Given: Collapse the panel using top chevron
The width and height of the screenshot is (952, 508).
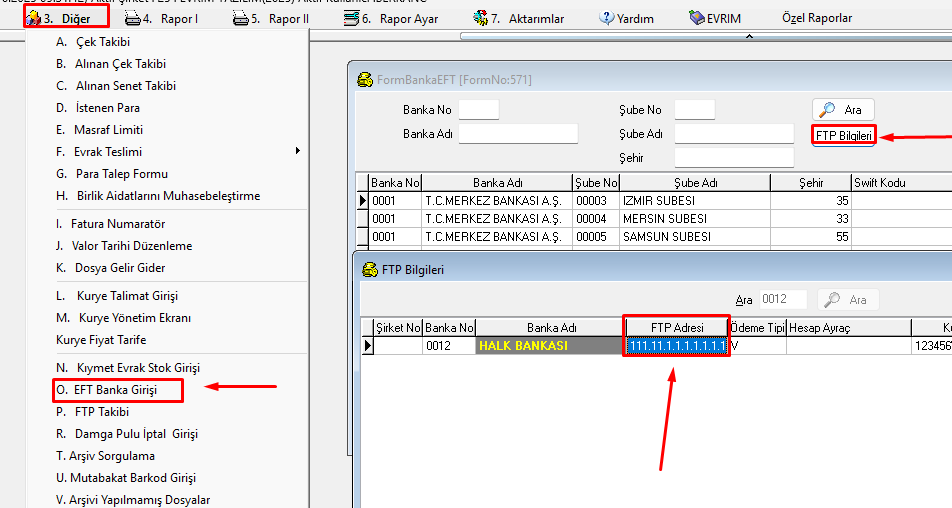Looking at the screenshot, I should click(x=750, y=36).
